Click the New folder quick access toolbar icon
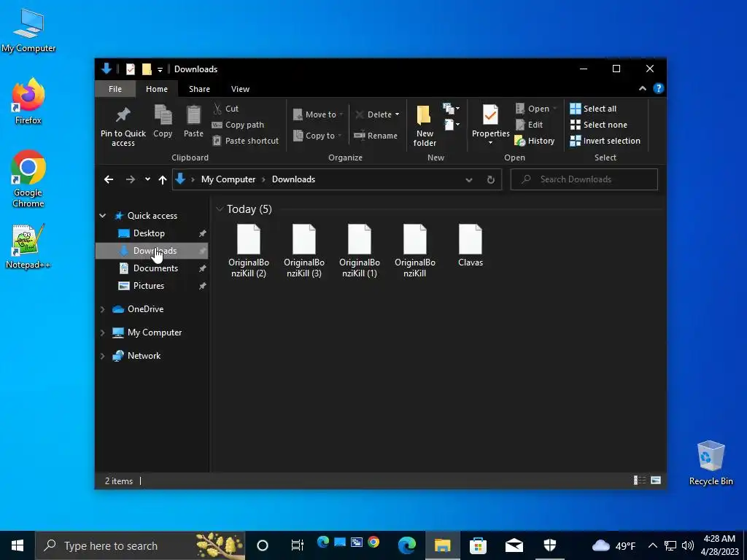 (147, 69)
